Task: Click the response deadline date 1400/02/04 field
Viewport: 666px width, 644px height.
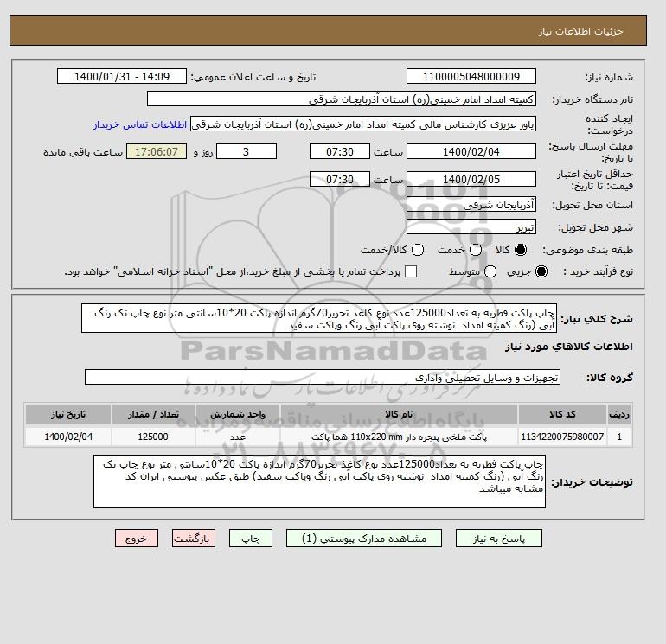Action: (471, 151)
